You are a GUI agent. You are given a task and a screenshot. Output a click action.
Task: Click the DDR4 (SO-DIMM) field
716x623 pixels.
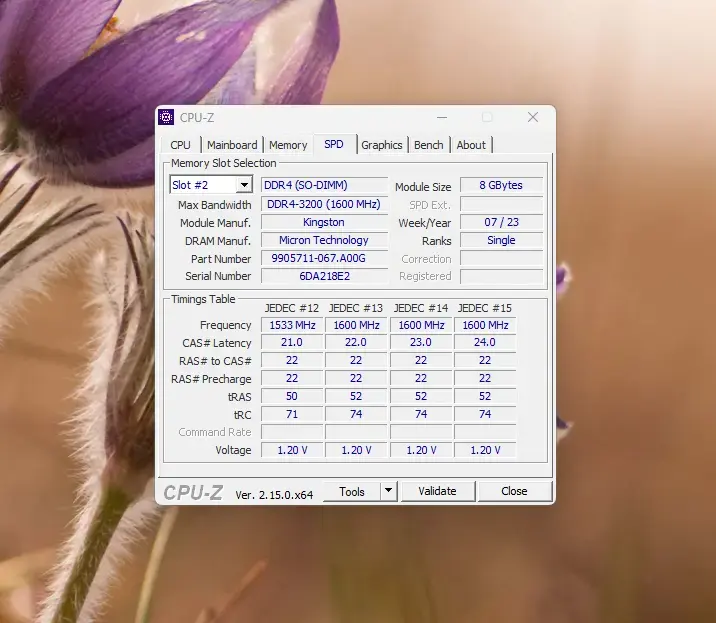pyautogui.click(x=324, y=185)
